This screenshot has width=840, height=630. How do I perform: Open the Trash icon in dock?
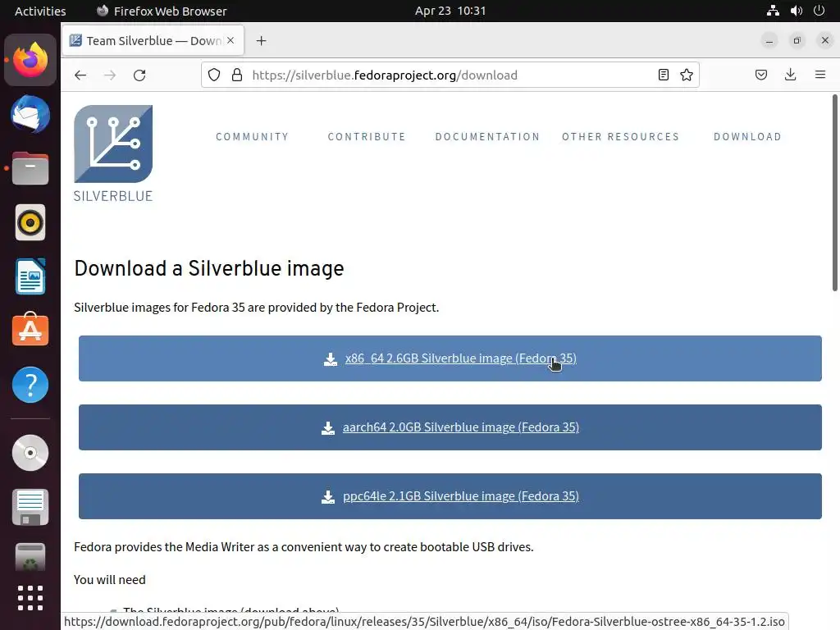coord(30,557)
